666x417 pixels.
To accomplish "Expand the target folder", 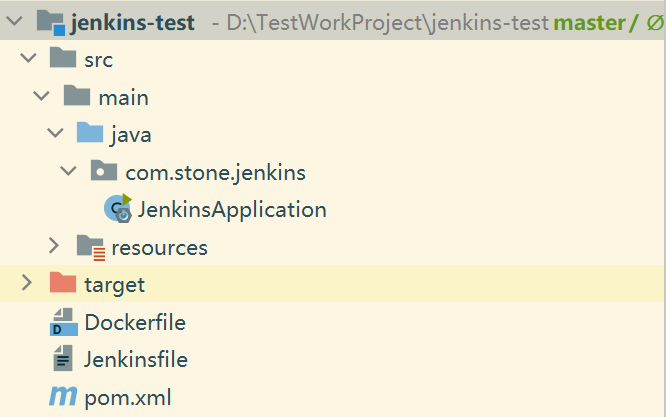I will 27,283.
